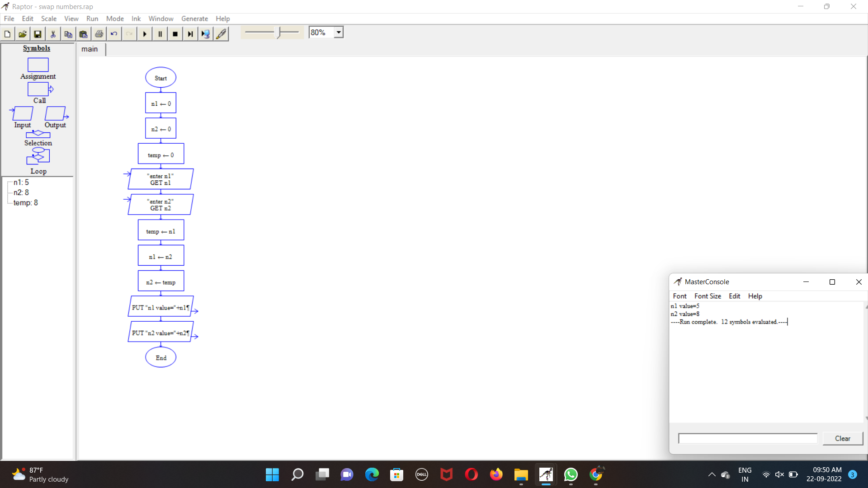Open MasterConsole Font Size menu
Viewport: 868px width, 488px height.
(x=708, y=296)
